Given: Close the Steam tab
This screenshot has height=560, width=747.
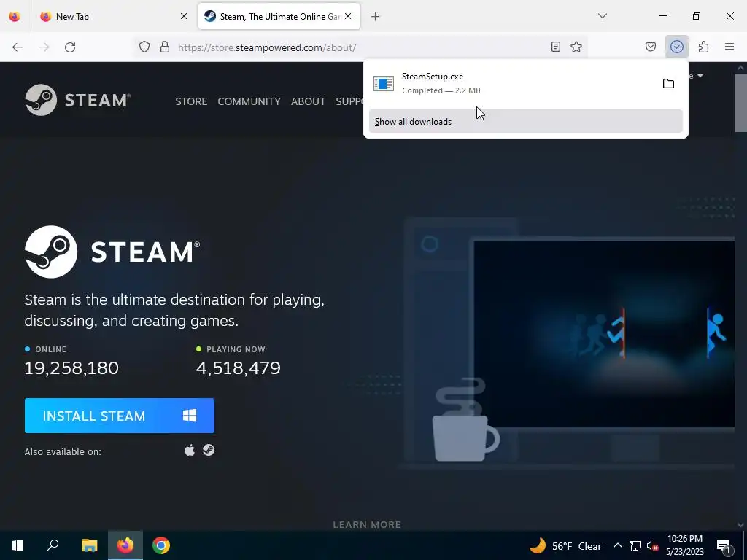Looking at the screenshot, I should point(348,16).
